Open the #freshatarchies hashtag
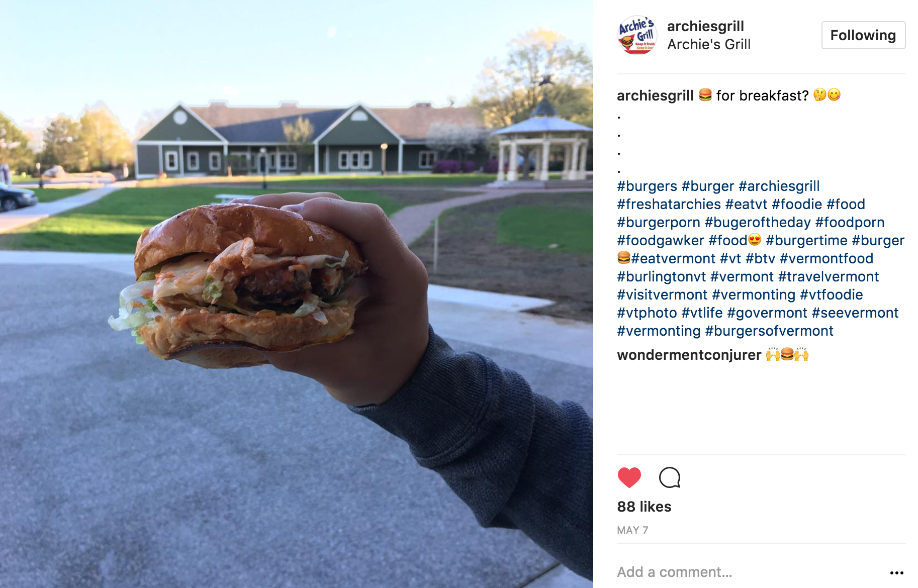Viewport: 918px width, 588px height. click(x=669, y=204)
